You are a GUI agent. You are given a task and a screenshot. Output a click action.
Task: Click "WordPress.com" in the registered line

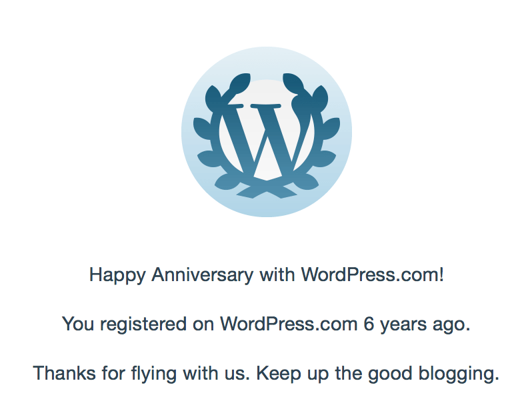[289, 324]
